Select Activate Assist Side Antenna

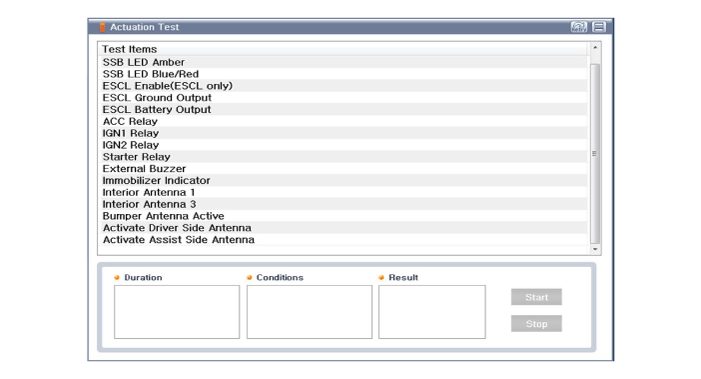pos(342,240)
